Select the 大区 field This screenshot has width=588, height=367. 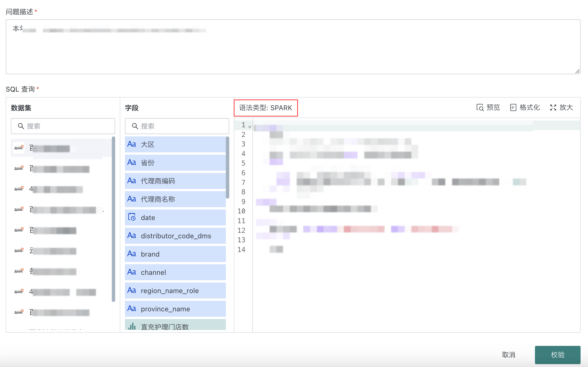point(175,144)
